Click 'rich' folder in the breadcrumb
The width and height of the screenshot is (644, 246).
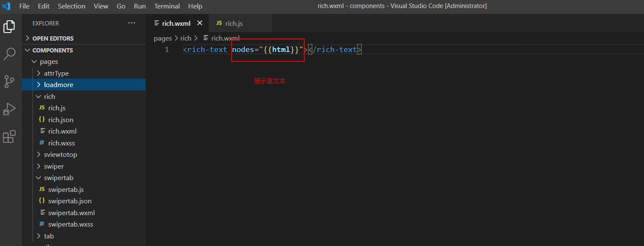186,38
